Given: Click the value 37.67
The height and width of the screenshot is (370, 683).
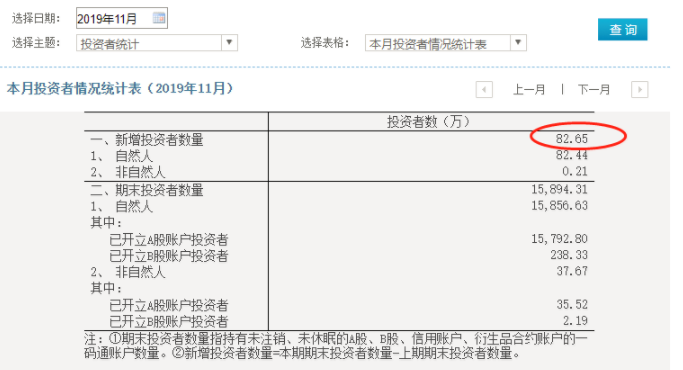Looking at the screenshot, I should [x=572, y=271].
